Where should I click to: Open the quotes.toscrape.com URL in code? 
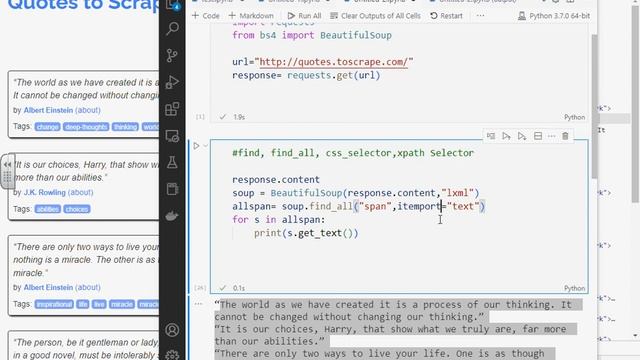click(333, 62)
